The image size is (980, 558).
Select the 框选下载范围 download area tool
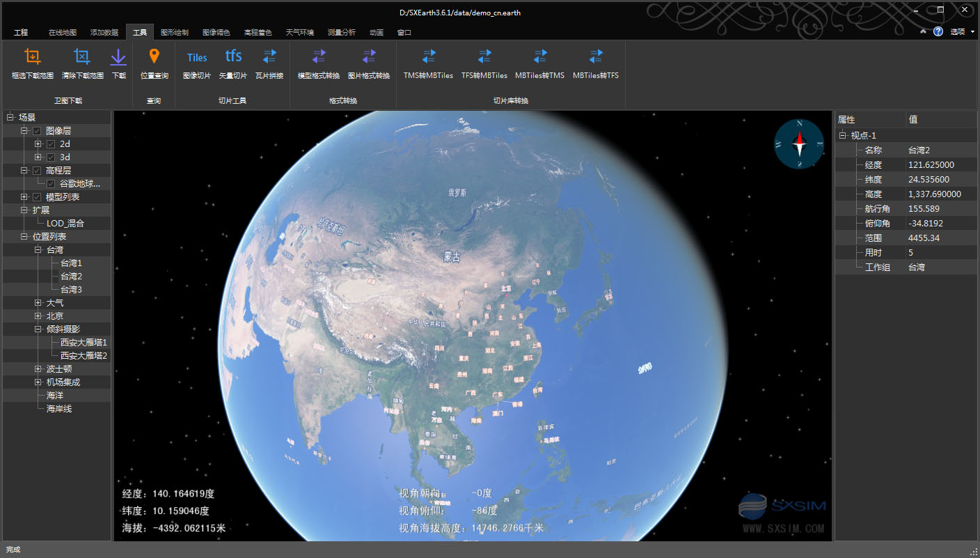pyautogui.click(x=33, y=63)
